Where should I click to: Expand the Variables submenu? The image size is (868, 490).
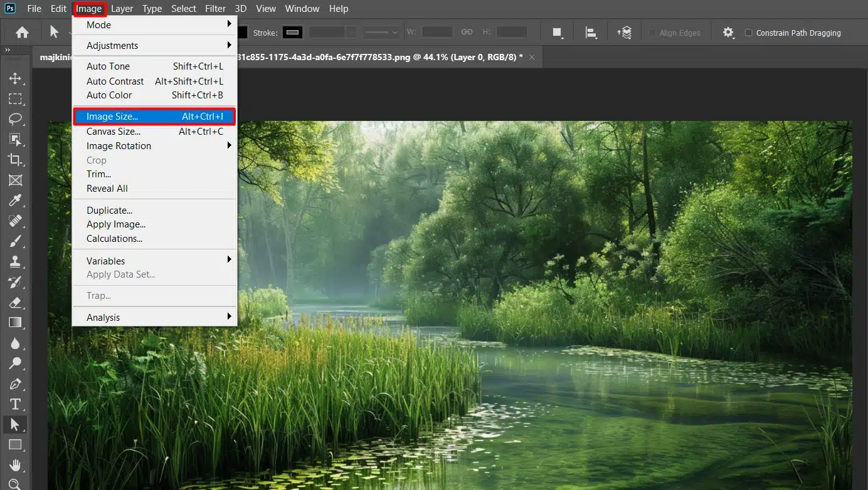(x=154, y=261)
